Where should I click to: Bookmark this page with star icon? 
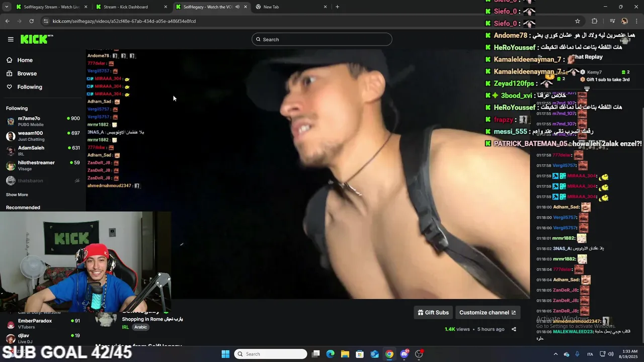(x=578, y=21)
